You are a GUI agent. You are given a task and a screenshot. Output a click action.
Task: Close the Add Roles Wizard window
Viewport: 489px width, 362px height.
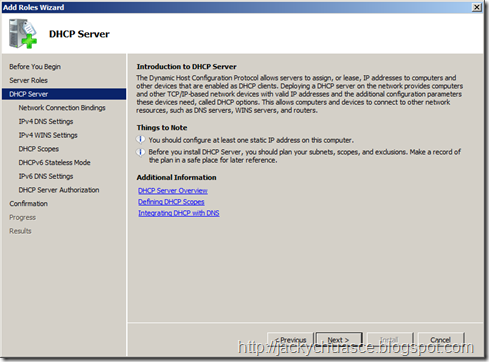(477, 7)
